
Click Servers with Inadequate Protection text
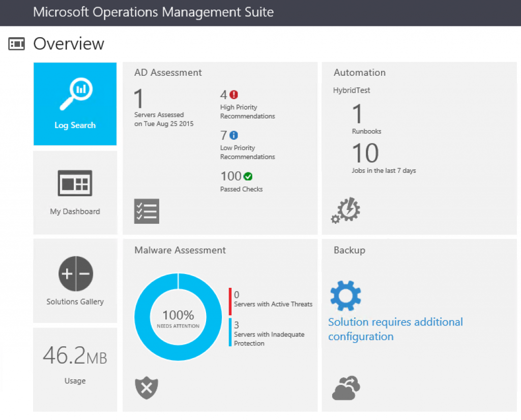click(269, 339)
